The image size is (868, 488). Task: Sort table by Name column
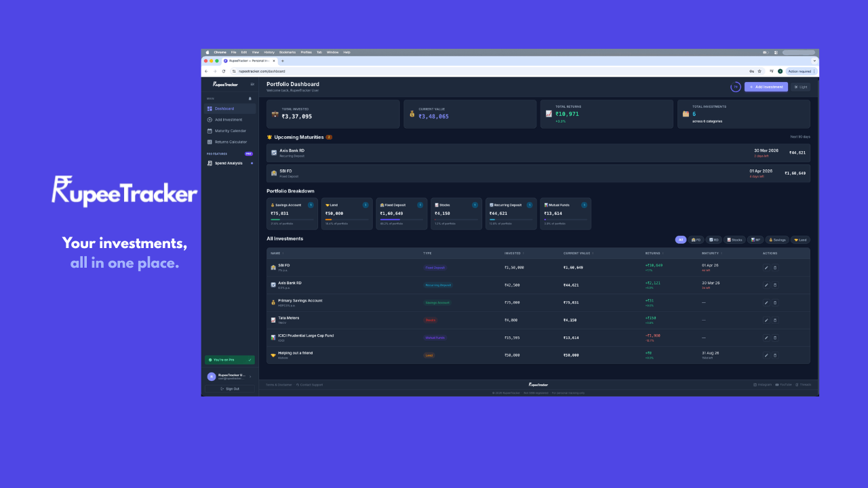276,253
